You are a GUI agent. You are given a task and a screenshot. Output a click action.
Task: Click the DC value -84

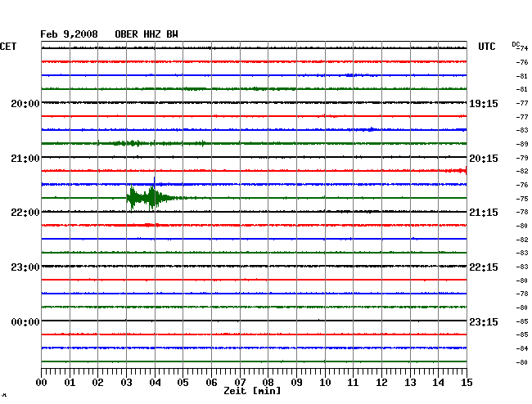coord(522,348)
